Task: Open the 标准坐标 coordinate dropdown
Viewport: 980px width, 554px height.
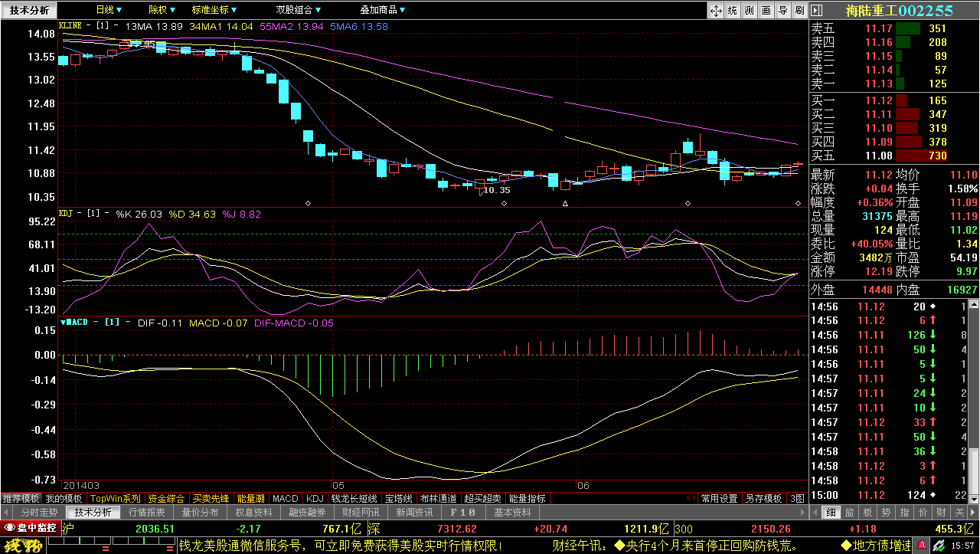Action: click(x=215, y=10)
